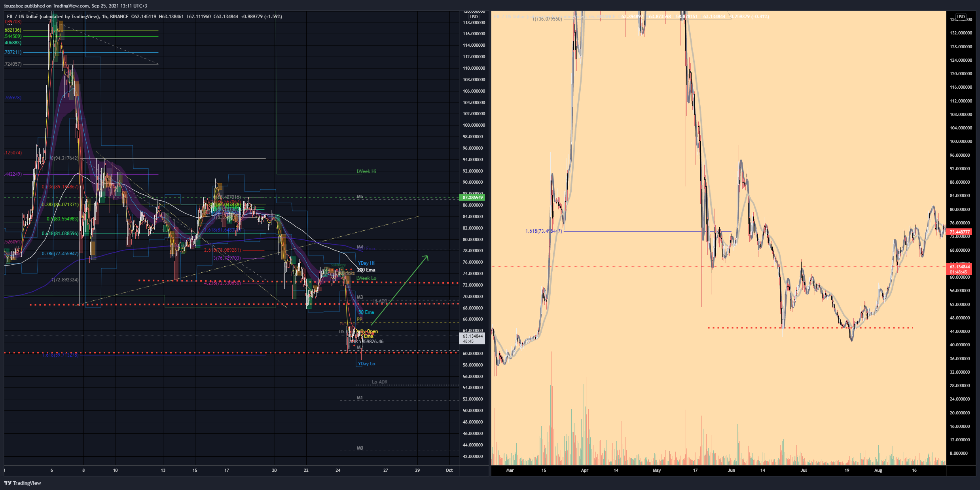Click the 'jouzaboz published on TradingView.com' header text
This screenshot has height=490, width=980.
46,6
